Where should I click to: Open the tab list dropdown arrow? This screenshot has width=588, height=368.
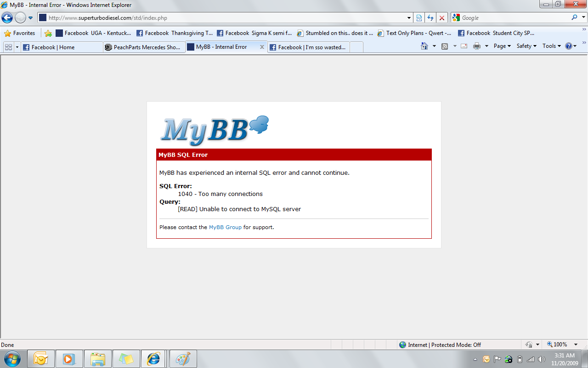tap(17, 47)
